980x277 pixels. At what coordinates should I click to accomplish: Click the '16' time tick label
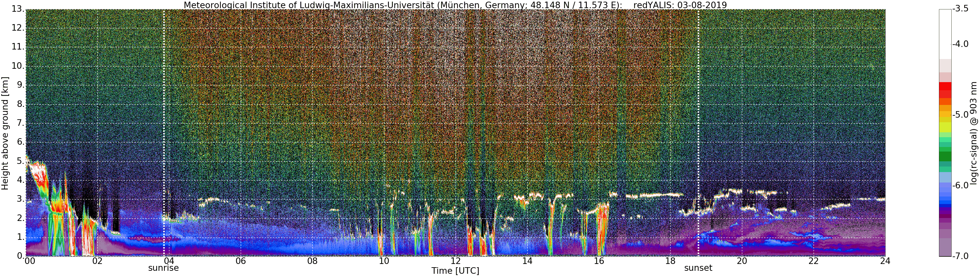(x=599, y=261)
